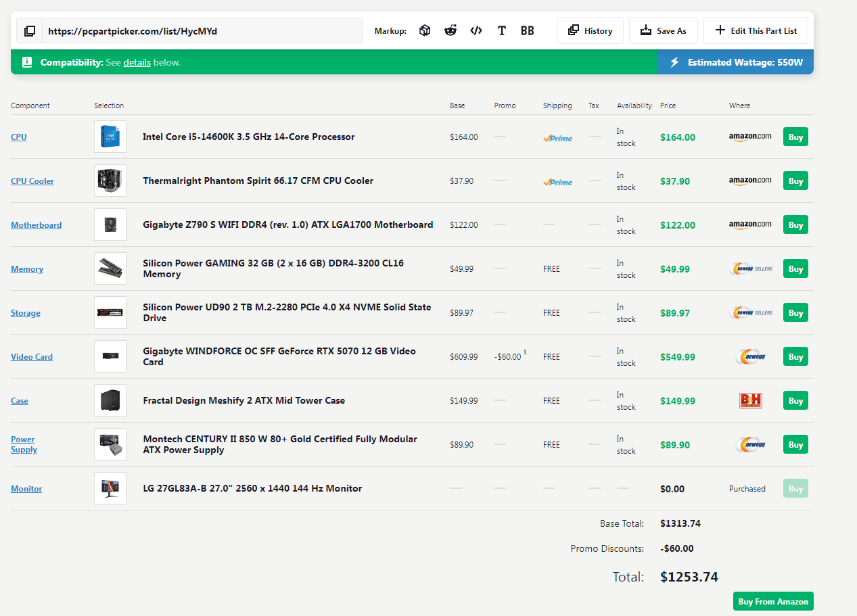
Task: Open the Newegg logo for video card
Action: 750,356
